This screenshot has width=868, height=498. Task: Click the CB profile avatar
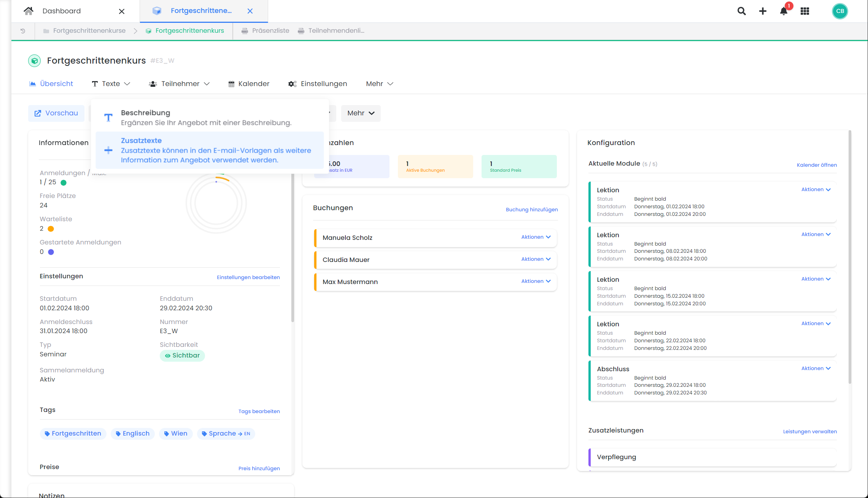coord(840,11)
